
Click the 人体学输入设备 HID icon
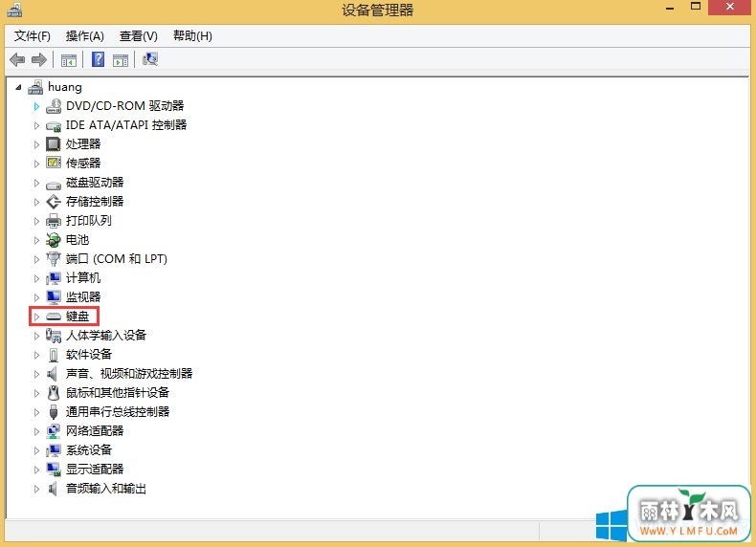tap(54, 336)
